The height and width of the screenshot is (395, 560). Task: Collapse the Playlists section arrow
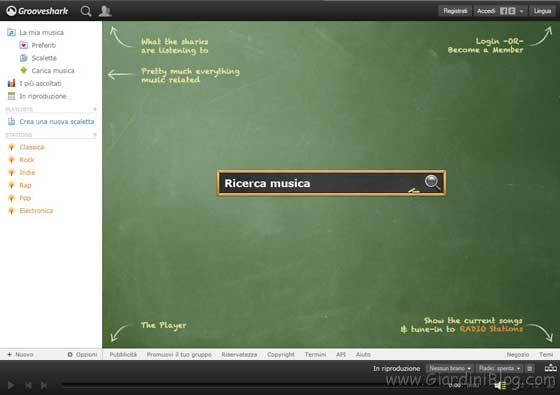[x=95, y=109]
